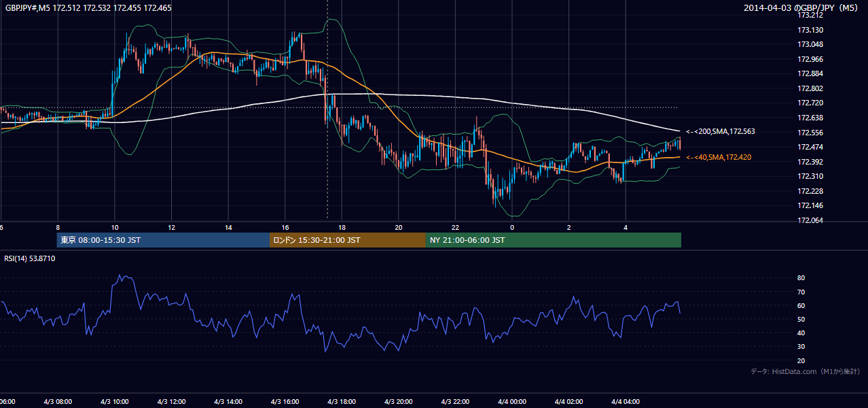Click the RSI(14) 53.8710 indicator label
The width and height of the screenshot is (868, 408).
(x=30, y=259)
